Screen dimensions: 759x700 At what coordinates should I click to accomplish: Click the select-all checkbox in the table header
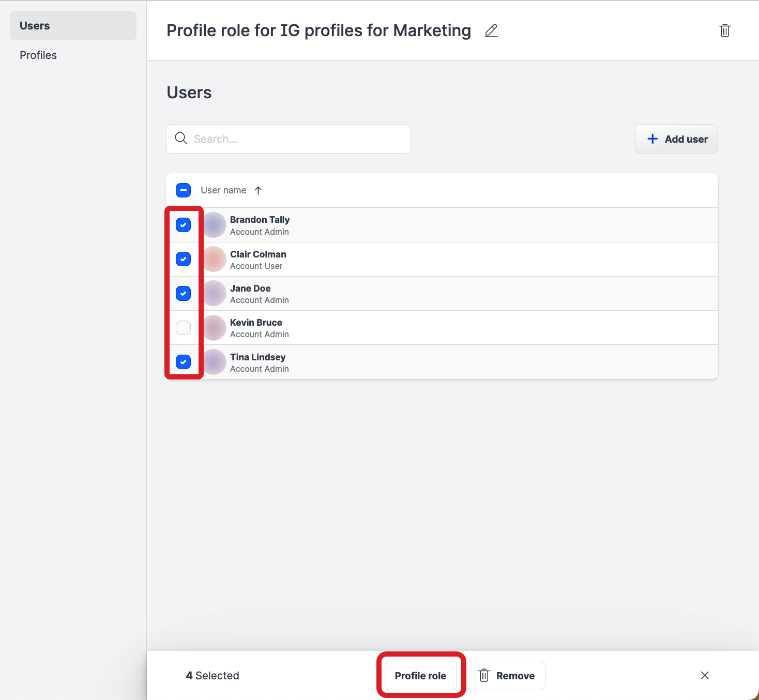click(183, 190)
